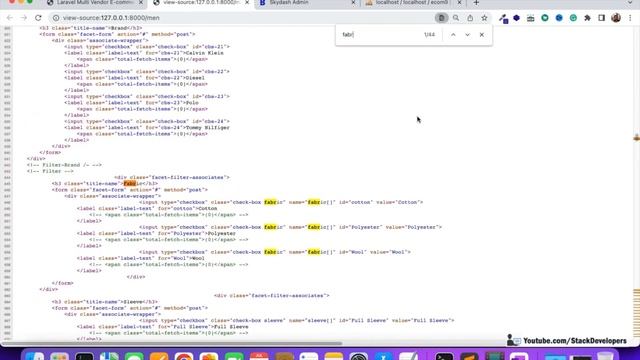
Task: Go forward to the next page
Action: click(24, 18)
